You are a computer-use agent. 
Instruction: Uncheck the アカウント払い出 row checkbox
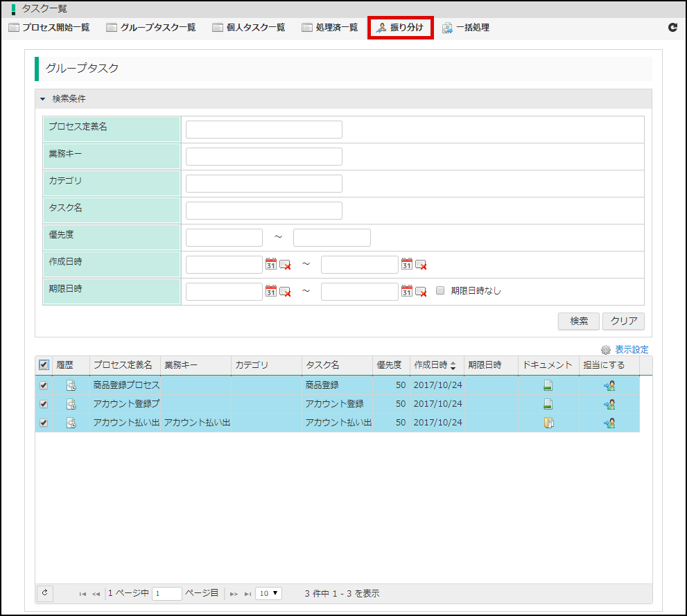[x=44, y=423]
